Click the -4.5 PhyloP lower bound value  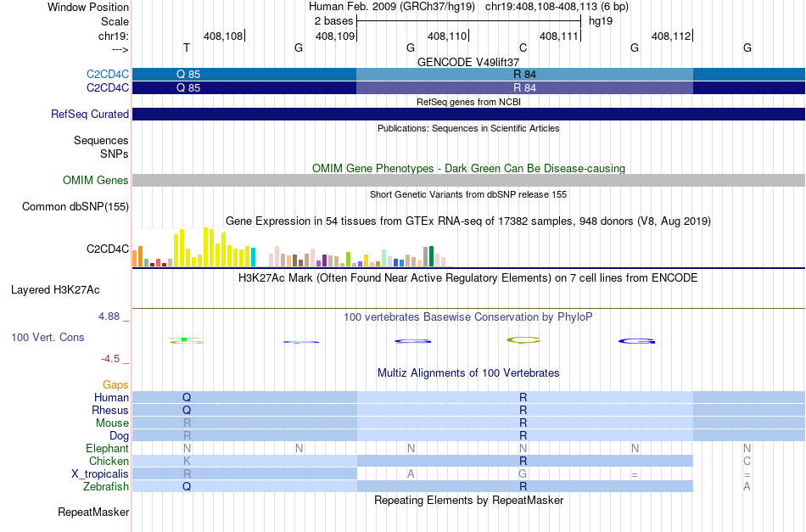[110, 359]
